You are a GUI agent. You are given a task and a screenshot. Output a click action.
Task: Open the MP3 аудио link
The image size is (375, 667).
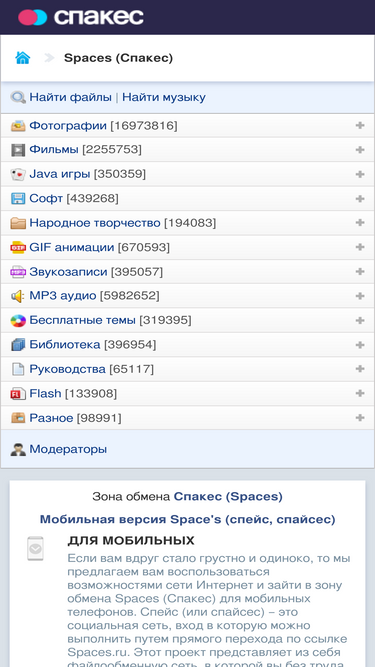click(x=62, y=296)
